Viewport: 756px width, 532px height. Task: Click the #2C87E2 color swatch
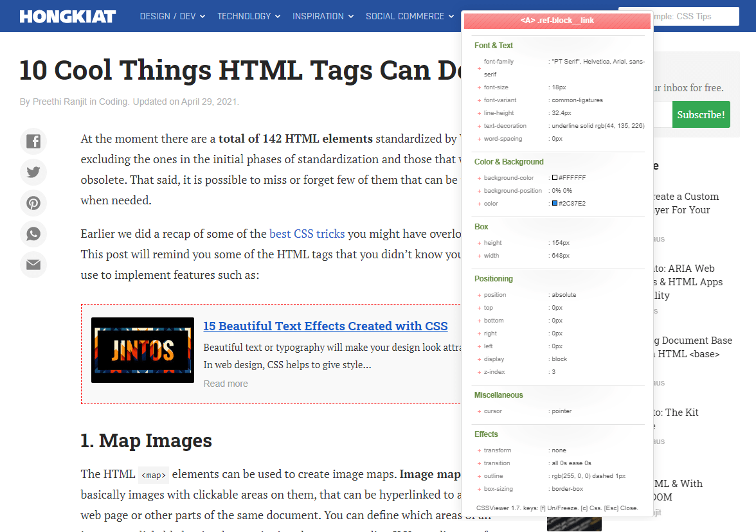[x=554, y=203]
